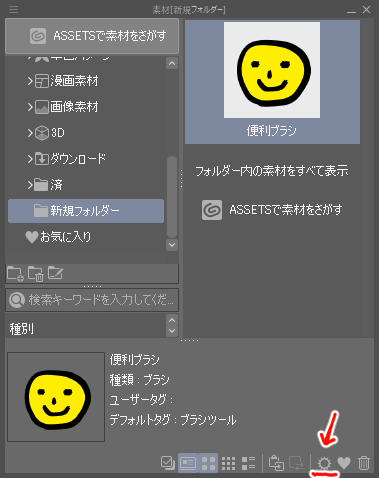The width and height of the screenshot is (379, 478).
Task: Toggle the material detail info display
Action: click(188, 463)
